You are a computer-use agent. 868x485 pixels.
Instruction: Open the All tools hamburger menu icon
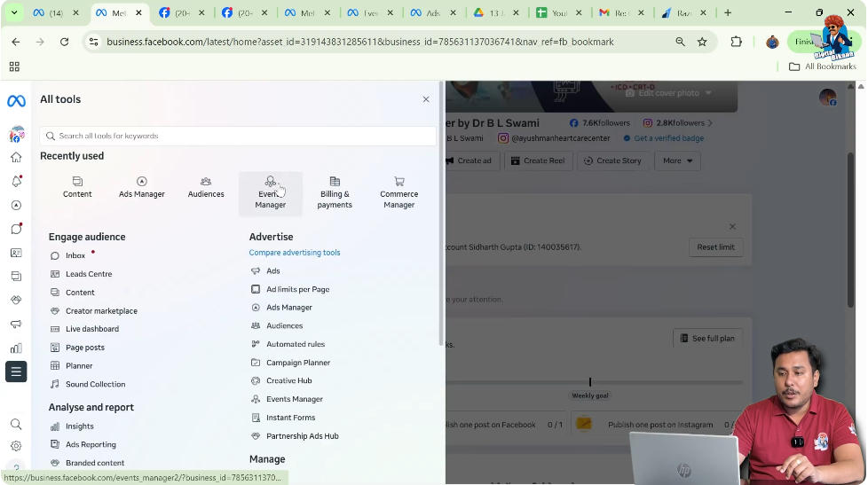[16, 372]
